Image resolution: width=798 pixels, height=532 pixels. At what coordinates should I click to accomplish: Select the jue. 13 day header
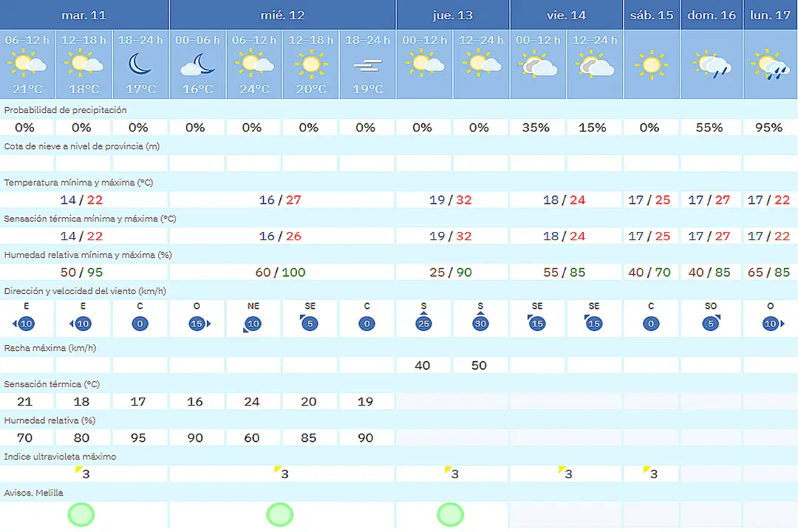click(x=452, y=15)
